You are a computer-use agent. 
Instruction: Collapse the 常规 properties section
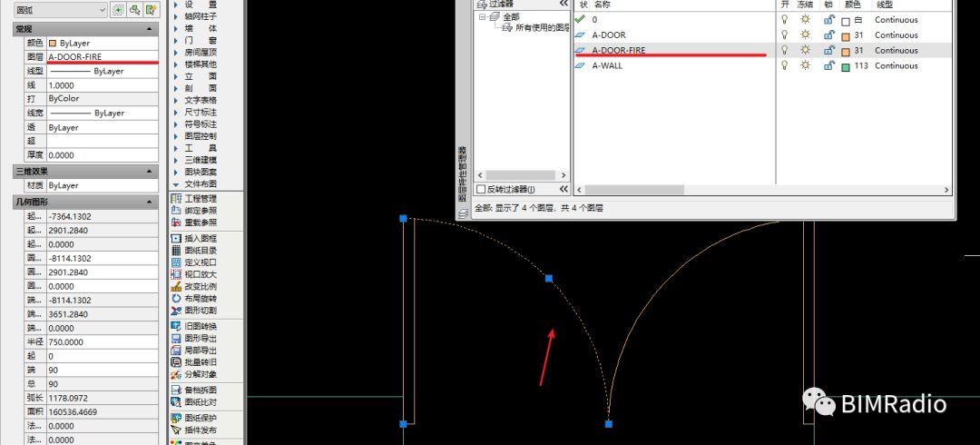pyautogui.click(x=149, y=29)
